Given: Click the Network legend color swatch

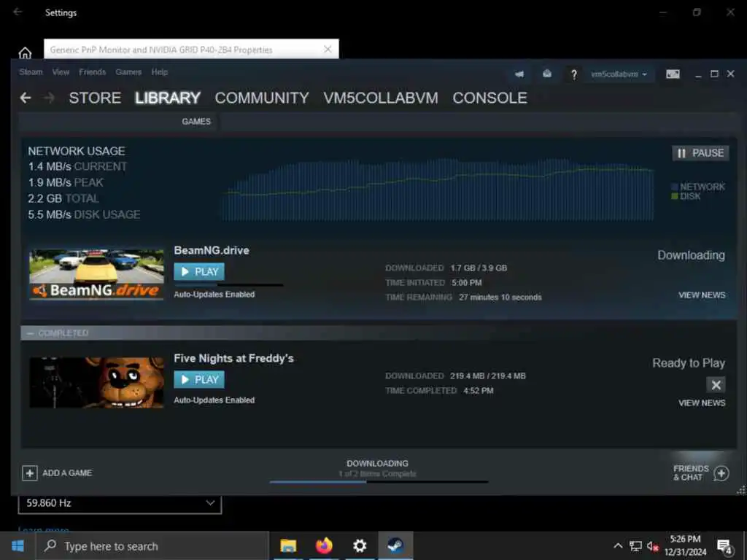Looking at the screenshot, I should [x=675, y=187].
